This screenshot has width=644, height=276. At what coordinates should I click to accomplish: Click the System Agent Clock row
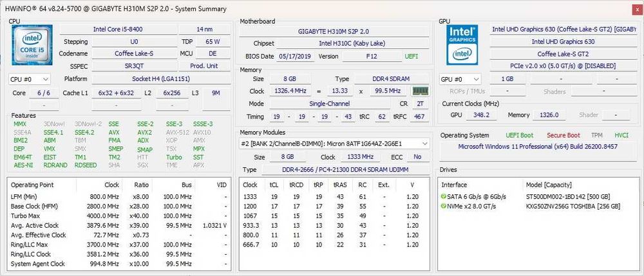point(118,264)
